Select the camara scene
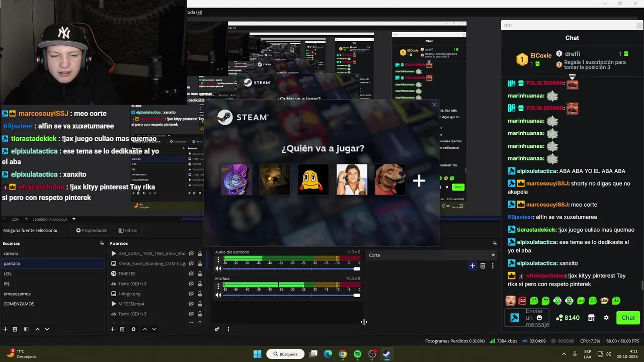The width and height of the screenshot is (644, 362). pyautogui.click(x=52, y=253)
